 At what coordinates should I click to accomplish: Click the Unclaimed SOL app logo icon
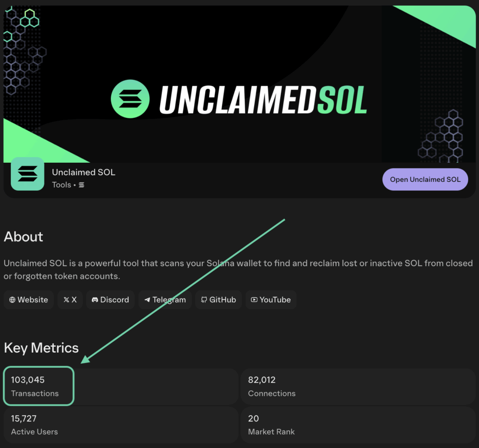pos(27,174)
